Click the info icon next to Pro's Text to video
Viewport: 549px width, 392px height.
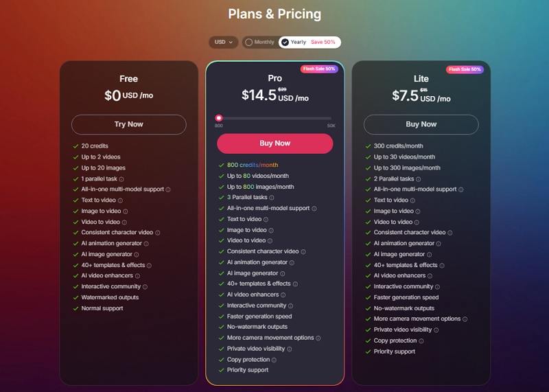(x=266, y=220)
